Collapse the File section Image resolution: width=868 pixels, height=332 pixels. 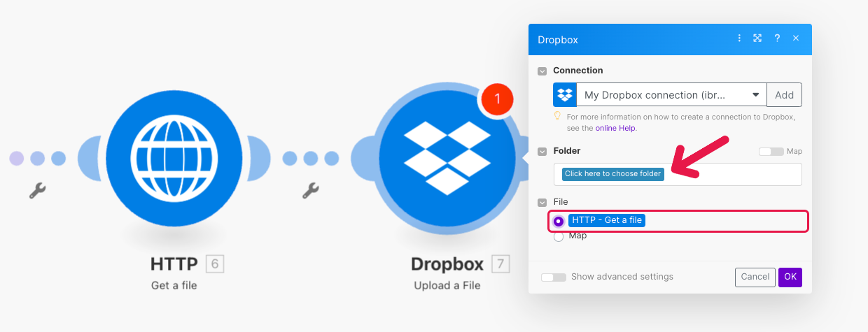point(542,202)
